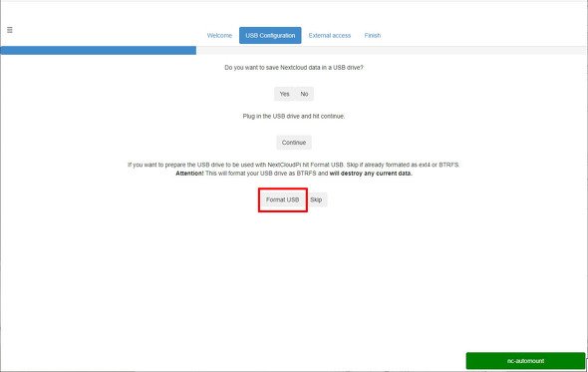Go to the External access tab
The image size is (588, 372).
click(330, 35)
